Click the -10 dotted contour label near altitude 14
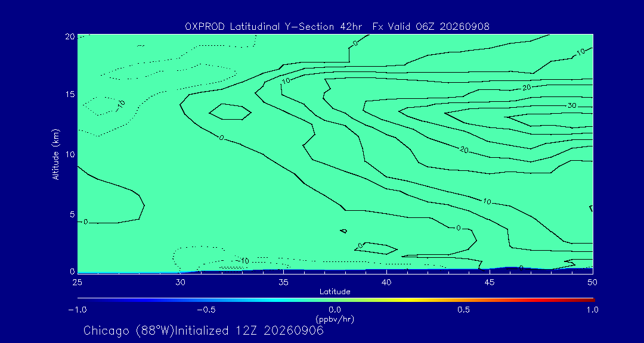 pos(120,105)
